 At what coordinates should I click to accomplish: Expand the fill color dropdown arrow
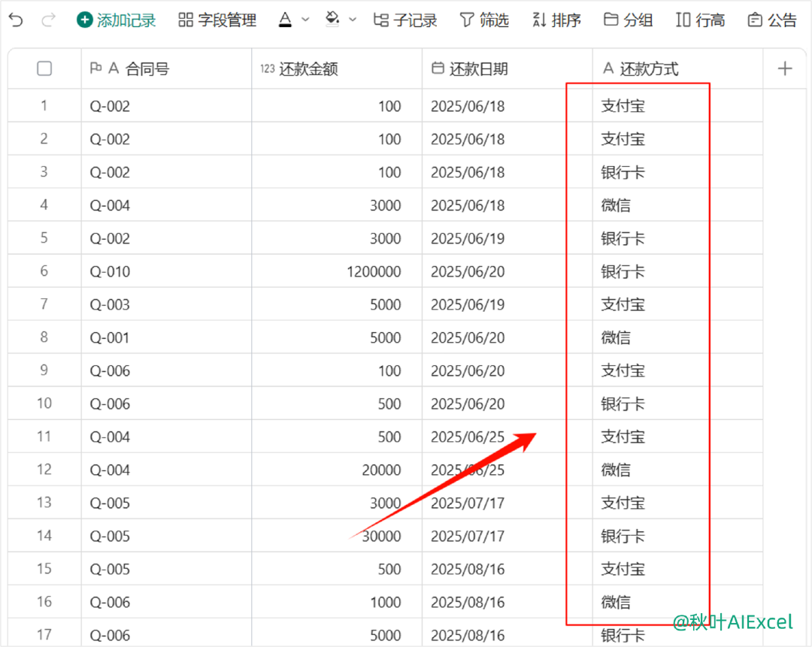click(x=353, y=20)
